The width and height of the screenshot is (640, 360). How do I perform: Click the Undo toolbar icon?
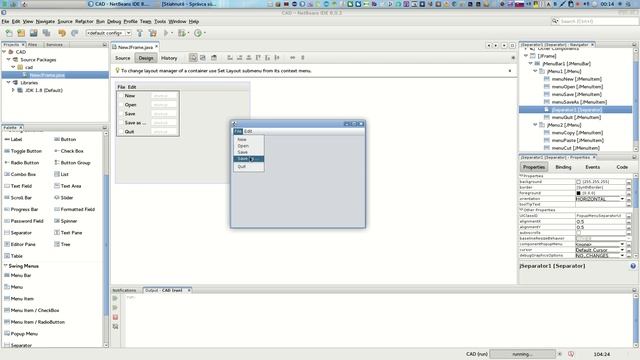click(x=62, y=33)
